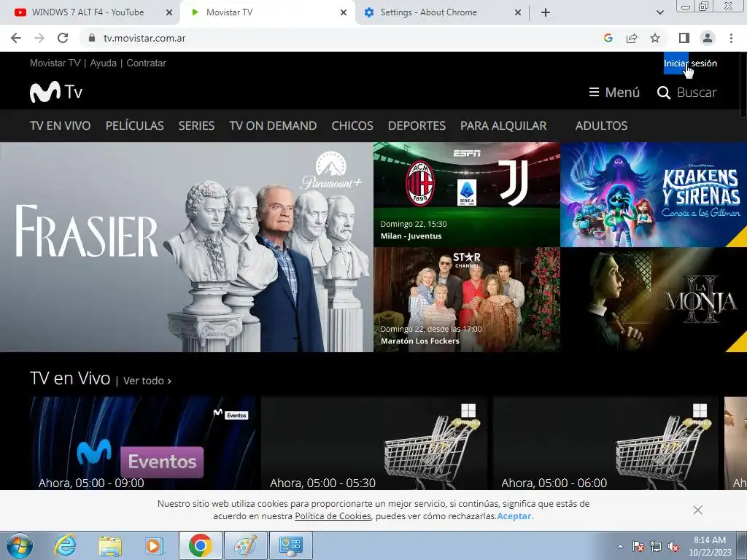Image resolution: width=747 pixels, height=560 pixels.
Task: Close the Movistar TV tab
Action: [x=344, y=12]
